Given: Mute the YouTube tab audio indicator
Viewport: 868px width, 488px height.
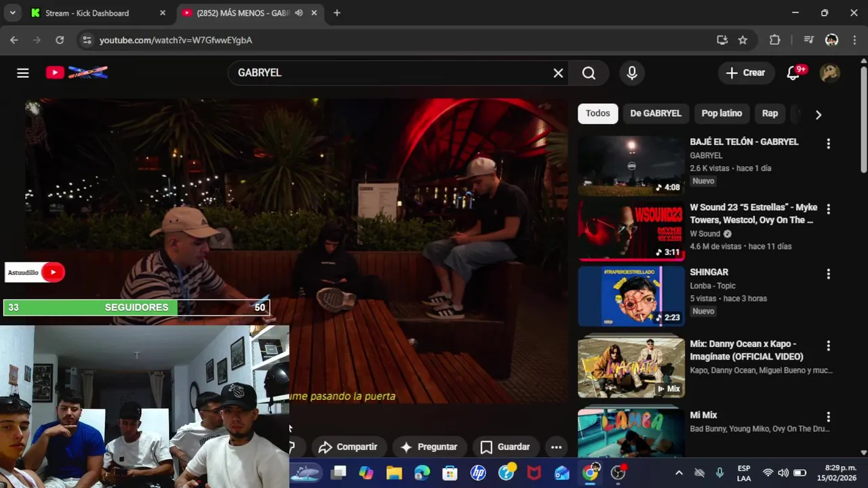Looking at the screenshot, I should pos(298,13).
